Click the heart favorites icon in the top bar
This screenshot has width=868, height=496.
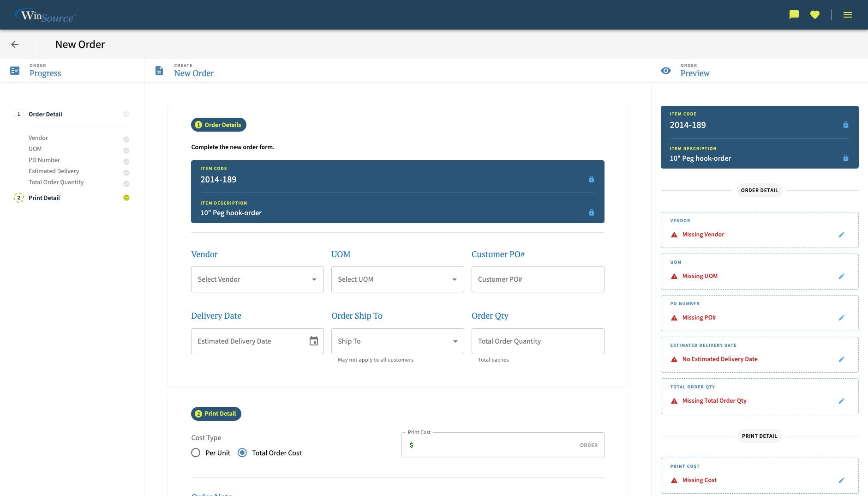pyautogui.click(x=815, y=14)
